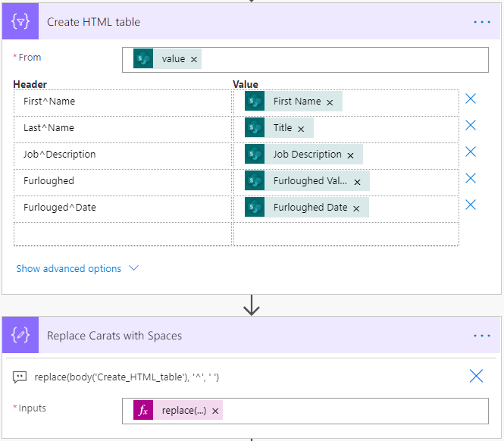Click inside the Inputs field
Image resolution: width=504 pixels, height=441 pixels.
click(305, 411)
